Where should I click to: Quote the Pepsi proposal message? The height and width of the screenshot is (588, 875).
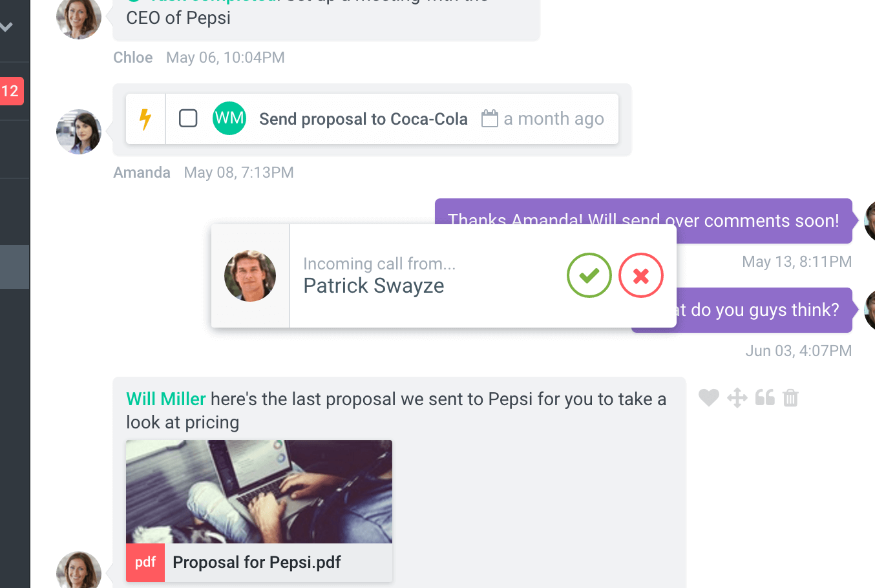point(764,398)
